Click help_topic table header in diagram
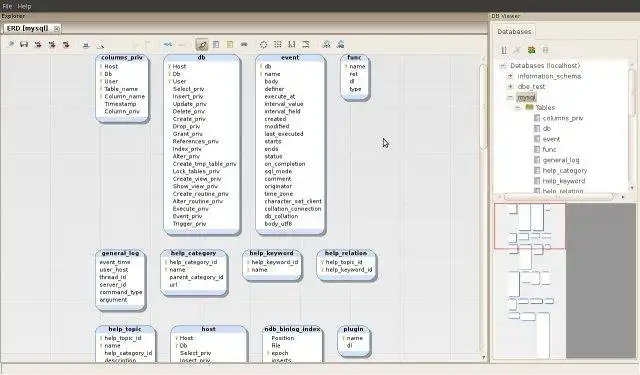 [125, 329]
